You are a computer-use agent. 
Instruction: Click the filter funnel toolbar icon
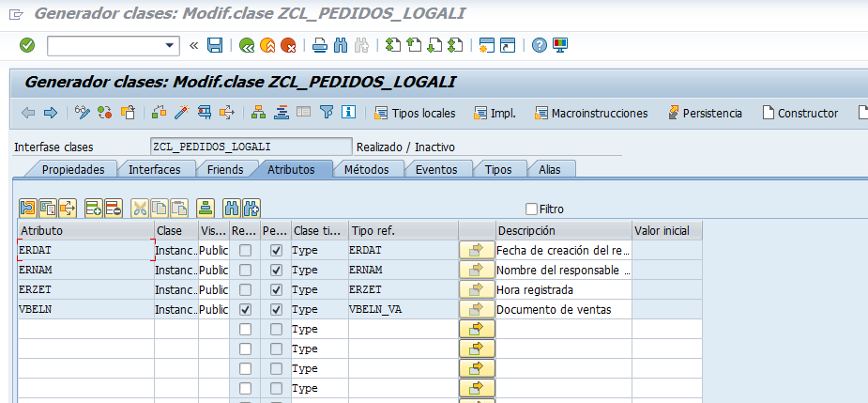tap(327, 113)
